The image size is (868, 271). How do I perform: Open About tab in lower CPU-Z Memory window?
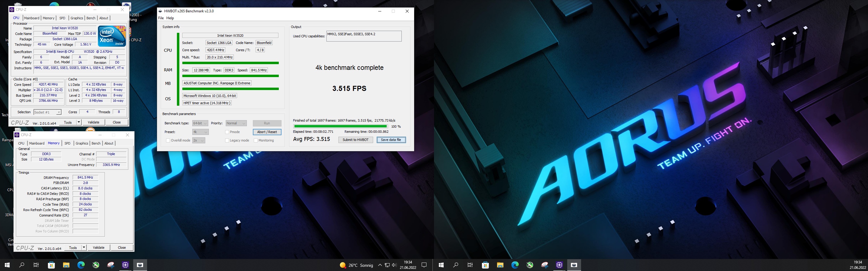tap(109, 143)
